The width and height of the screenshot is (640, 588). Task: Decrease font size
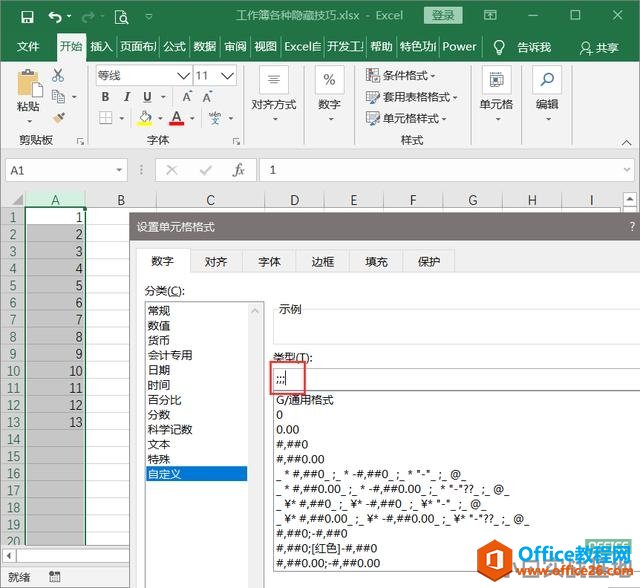207,97
